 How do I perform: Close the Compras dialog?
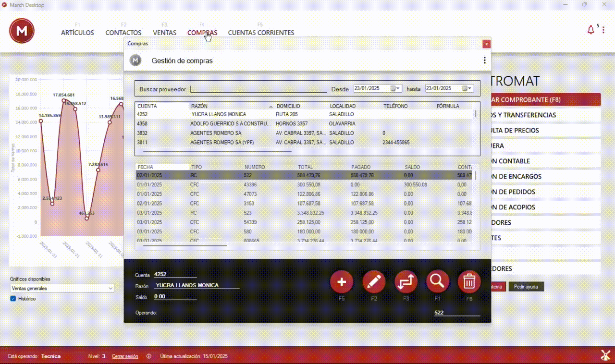(487, 44)
